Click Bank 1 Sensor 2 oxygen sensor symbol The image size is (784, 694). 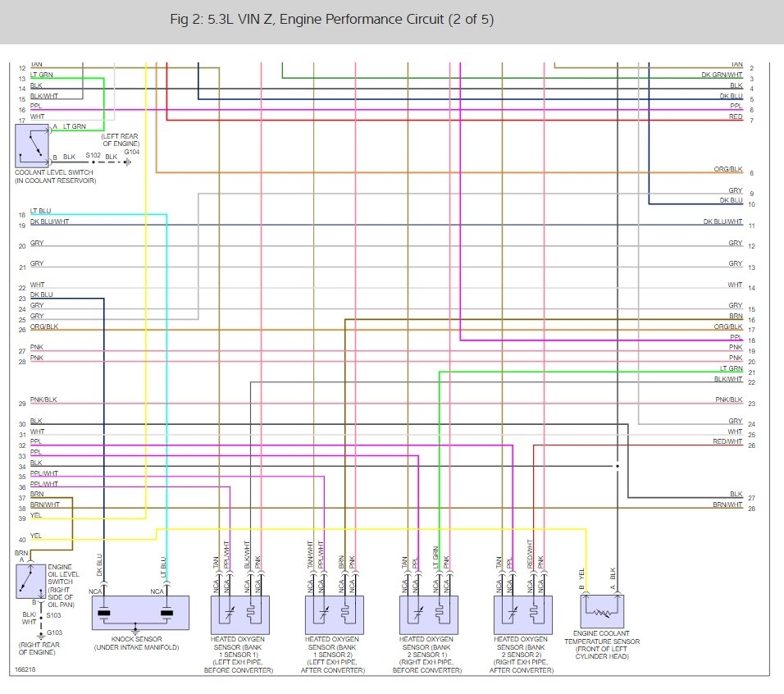335,614
